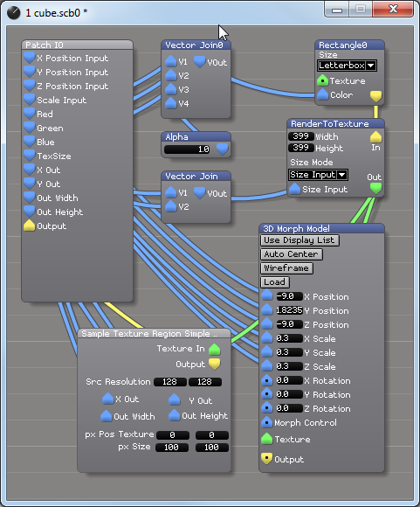
Task: Click the Morph Control input connector
Action: [x=266, y=422]
